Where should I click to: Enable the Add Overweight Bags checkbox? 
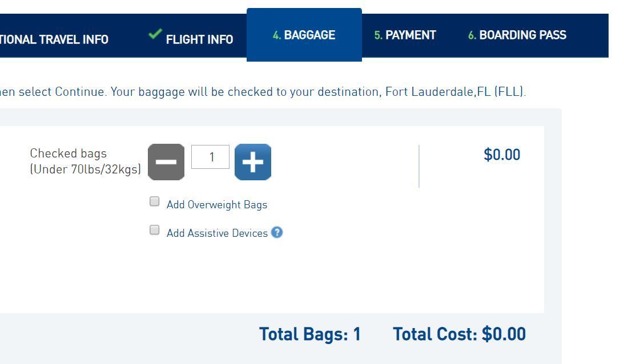(154, 201)
